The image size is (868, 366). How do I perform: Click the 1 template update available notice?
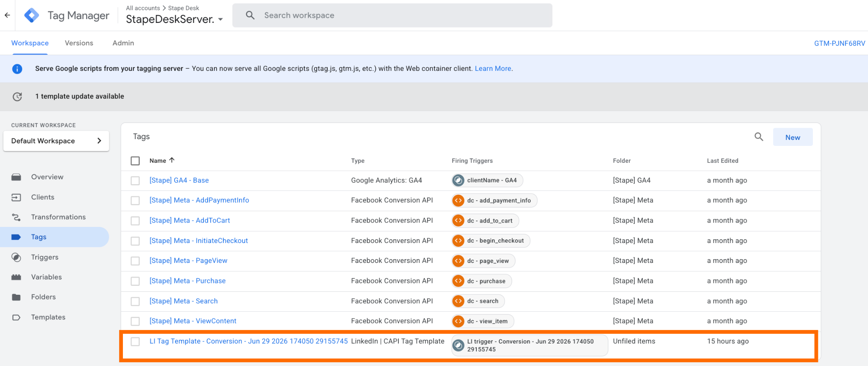(x=80, y=97)
